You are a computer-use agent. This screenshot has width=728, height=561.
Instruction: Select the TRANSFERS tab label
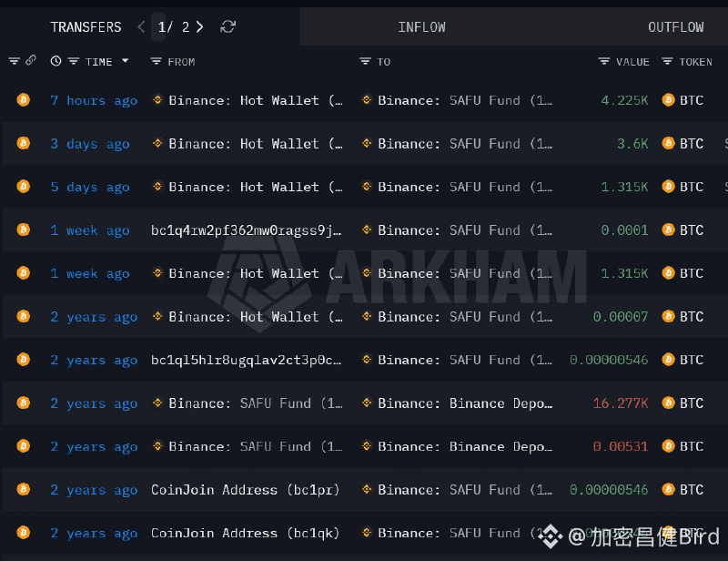86,27
